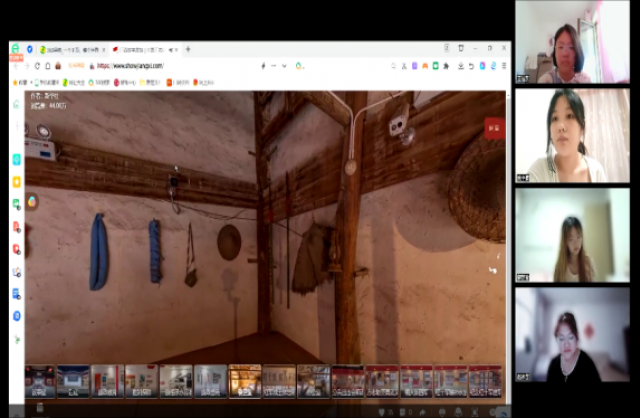The height and width of the screenshot is (418, 640).
Task: Expand the address bar dropdown chevron
Action: pos(284,66)
